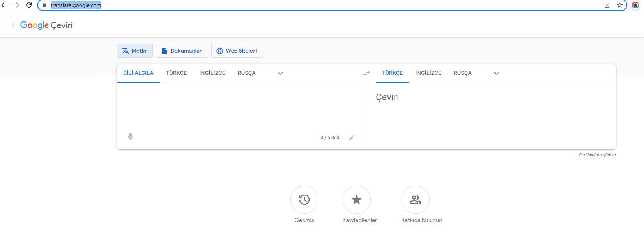The height and width of the screenshot is (241, 644).
Task: Choose RUSÇA as target language
Action: 462,73
